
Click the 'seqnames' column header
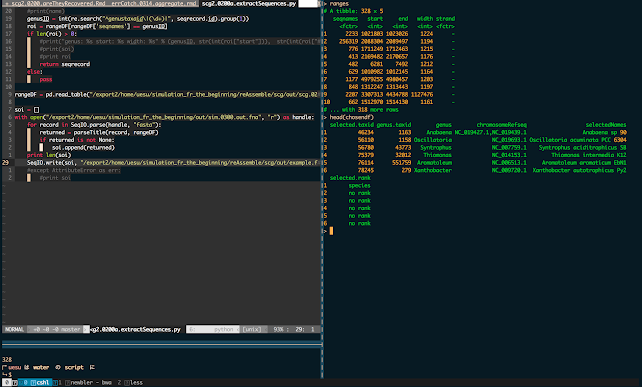(x=345, y=19)
